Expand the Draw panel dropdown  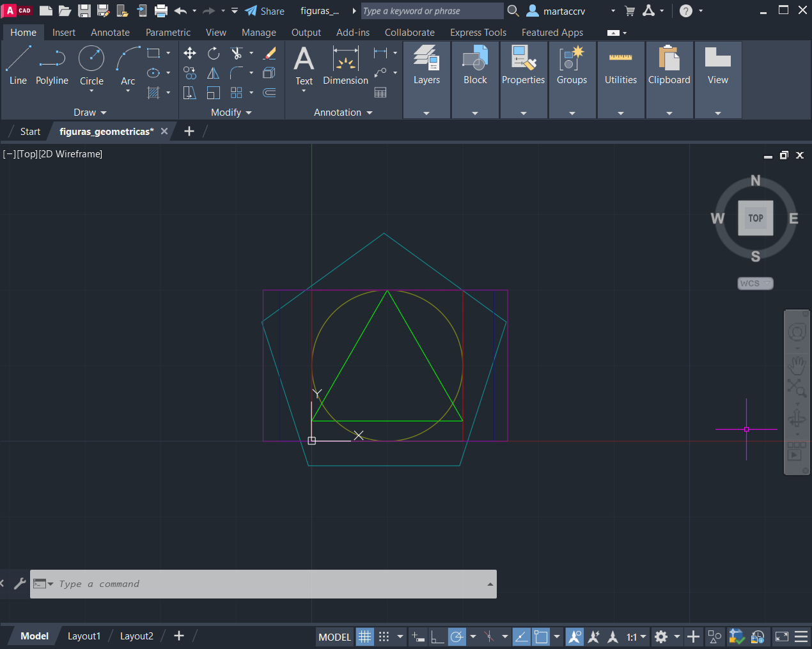tap(90, 113)
